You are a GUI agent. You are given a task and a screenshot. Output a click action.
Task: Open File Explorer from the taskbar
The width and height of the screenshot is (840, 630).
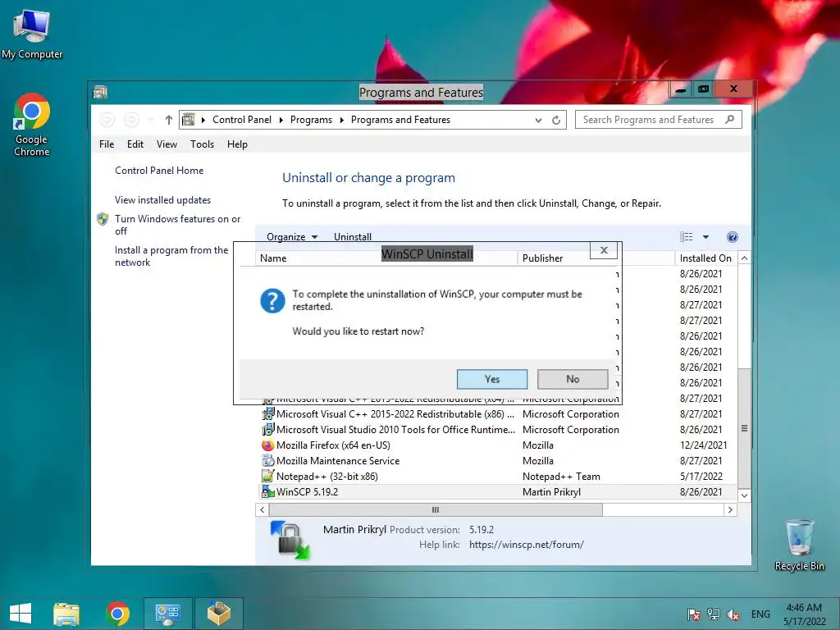coord(66,614)
